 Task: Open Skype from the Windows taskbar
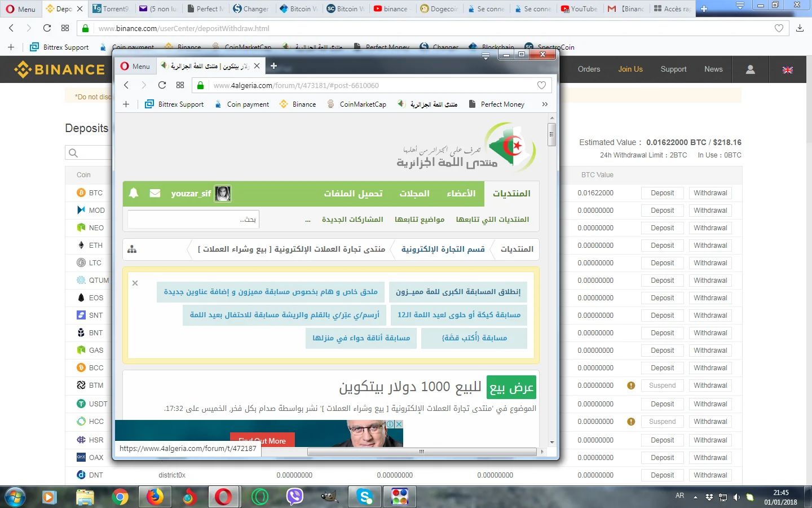point(365,497)
